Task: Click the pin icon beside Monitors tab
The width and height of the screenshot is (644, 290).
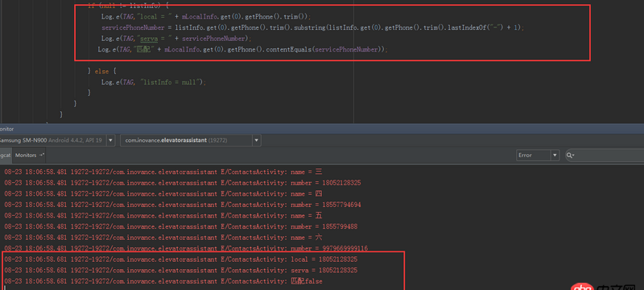Action: (x=41, y=155)
